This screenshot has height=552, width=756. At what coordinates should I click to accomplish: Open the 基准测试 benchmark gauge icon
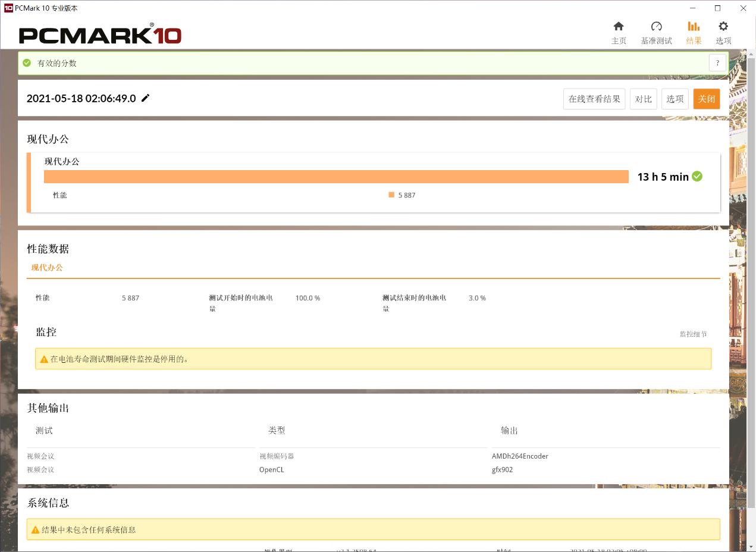656,26
